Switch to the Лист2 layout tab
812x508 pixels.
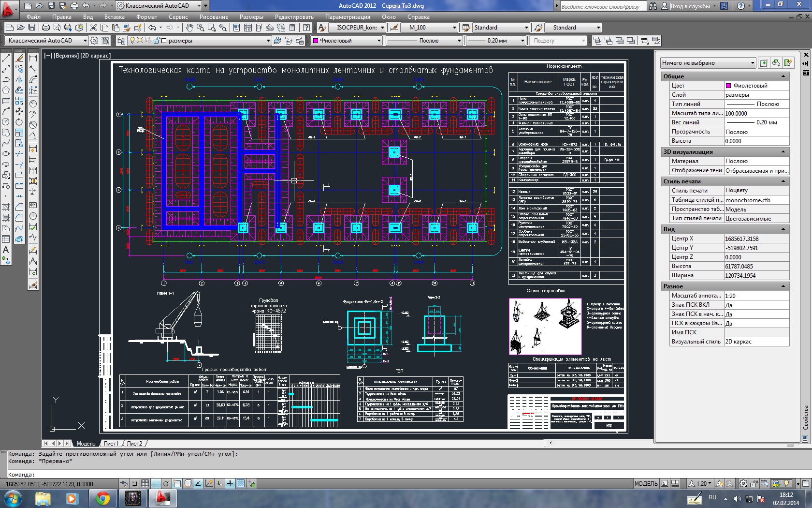tap(134, 443)
